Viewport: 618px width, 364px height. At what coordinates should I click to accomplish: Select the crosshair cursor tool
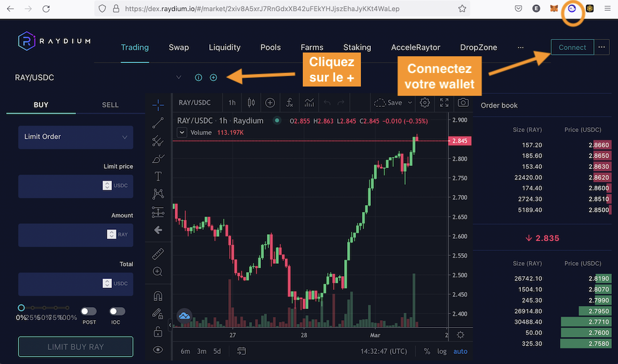(158, 104)
